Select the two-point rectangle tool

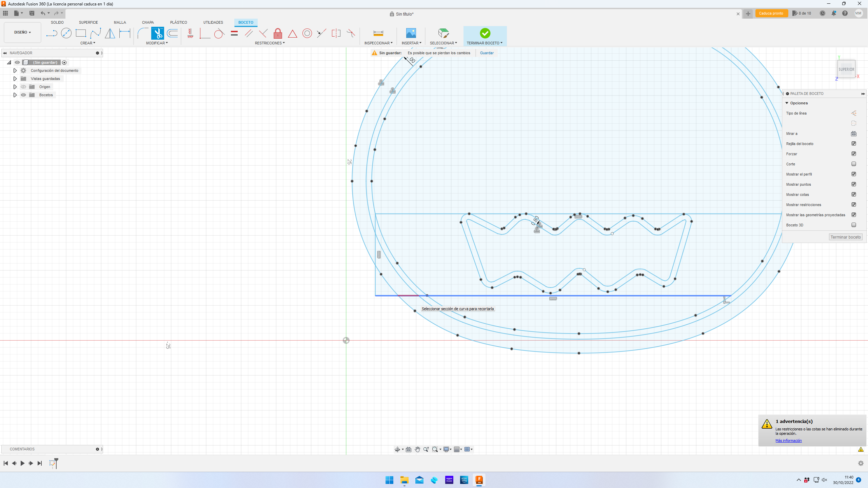click(81, 33)
